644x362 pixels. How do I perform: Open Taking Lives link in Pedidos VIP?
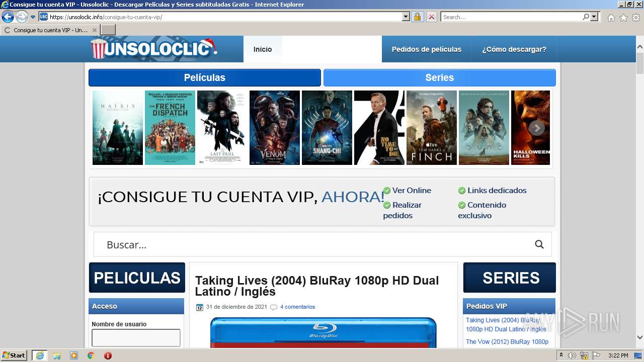coord(506,325)
